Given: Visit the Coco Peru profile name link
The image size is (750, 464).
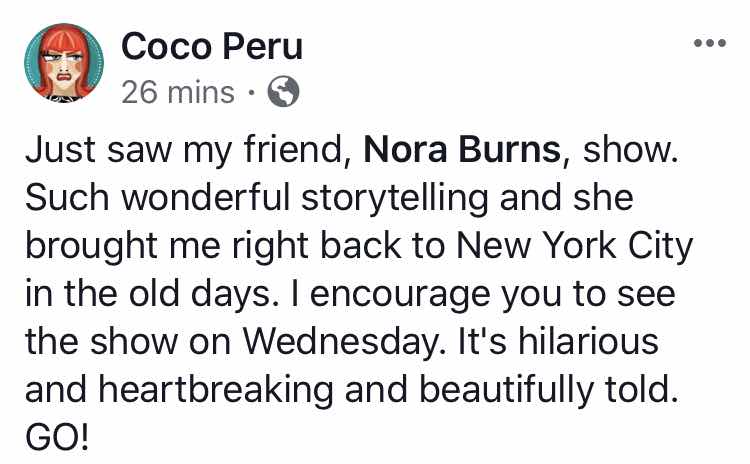Looking at the screenshot, I should [212, 46].
